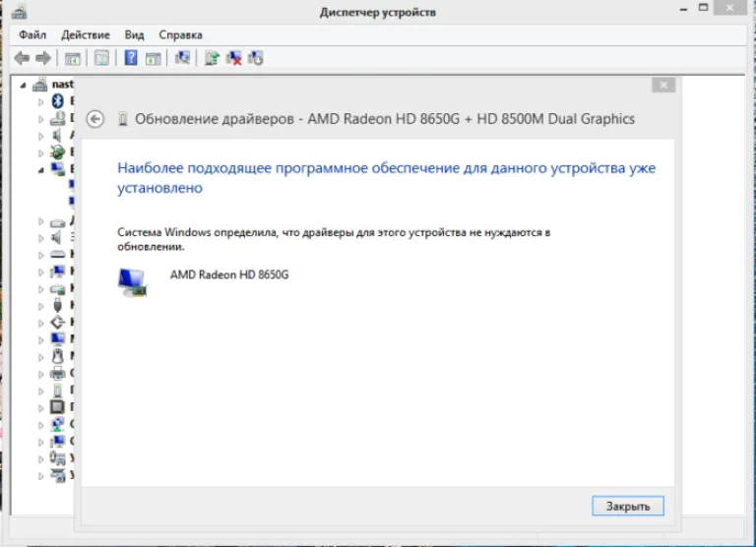
Task: Click the disable device toolbar icon
Action: pos(256,58)
